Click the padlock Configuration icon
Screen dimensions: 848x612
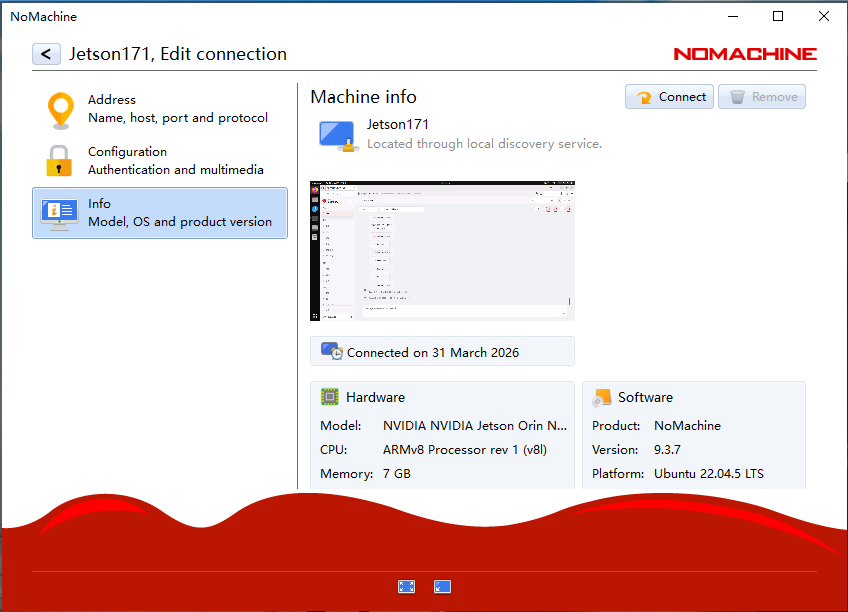click(x=59, y=161)
